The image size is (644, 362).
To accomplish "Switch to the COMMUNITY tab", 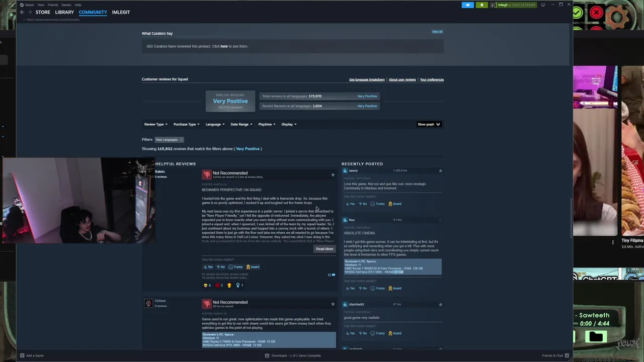I will (93, 12).
